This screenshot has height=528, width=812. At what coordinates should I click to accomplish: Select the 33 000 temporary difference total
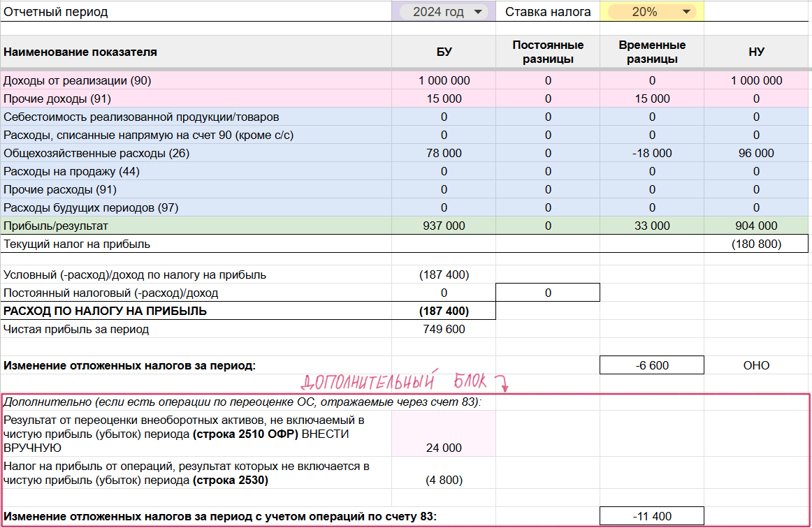[x=652, y=225]
